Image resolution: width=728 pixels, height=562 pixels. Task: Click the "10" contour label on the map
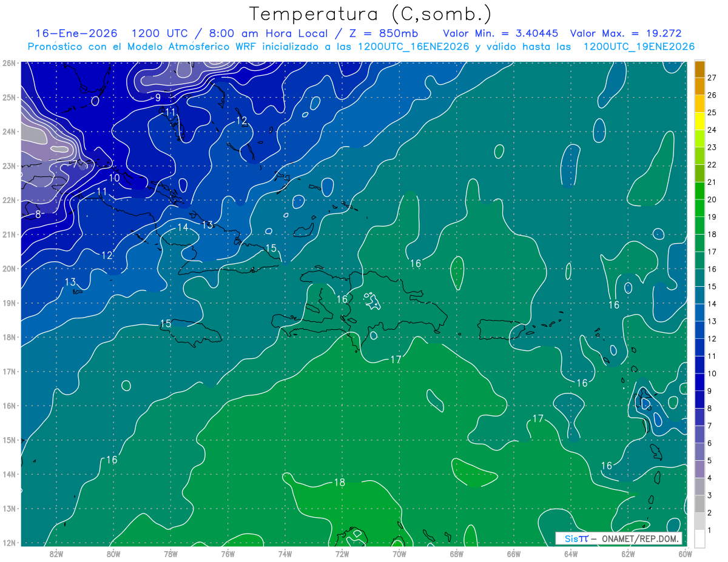click(x=115, y=178)
